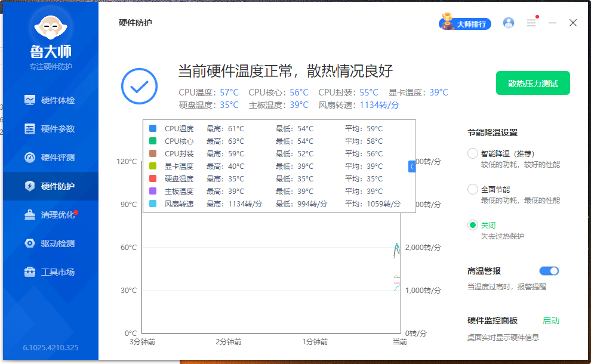Click the 平均: 1059转/分 fan value

click(373, 204)
